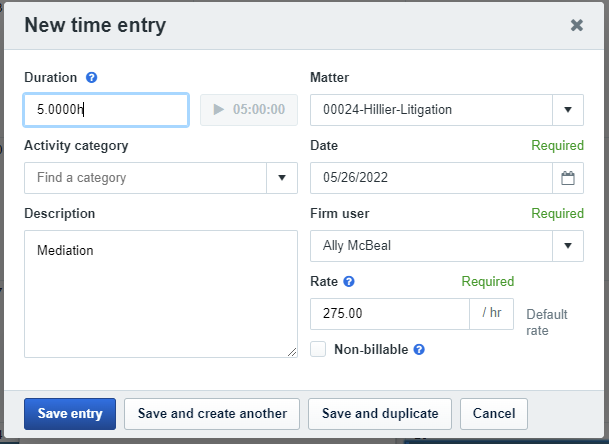The height and width of the screenshot is (444, 609).
Task: Cancel the time entry
Action: click(494, 413)
